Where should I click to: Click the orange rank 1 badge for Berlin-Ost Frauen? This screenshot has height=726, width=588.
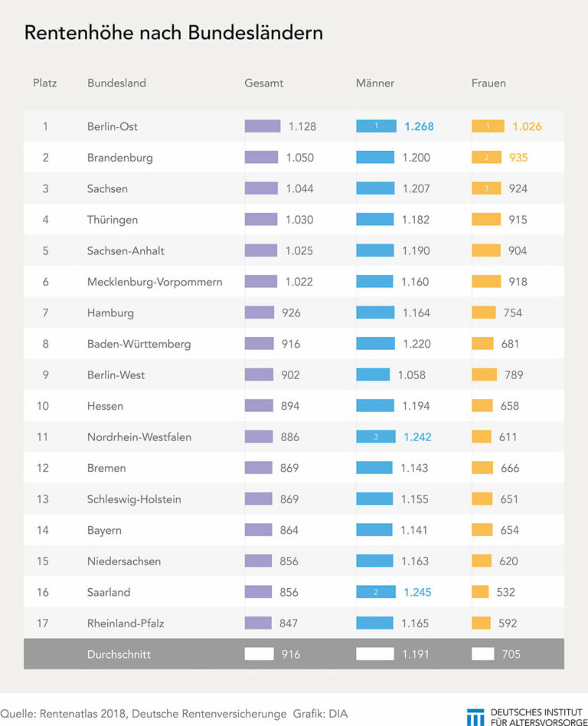point(488,126)
